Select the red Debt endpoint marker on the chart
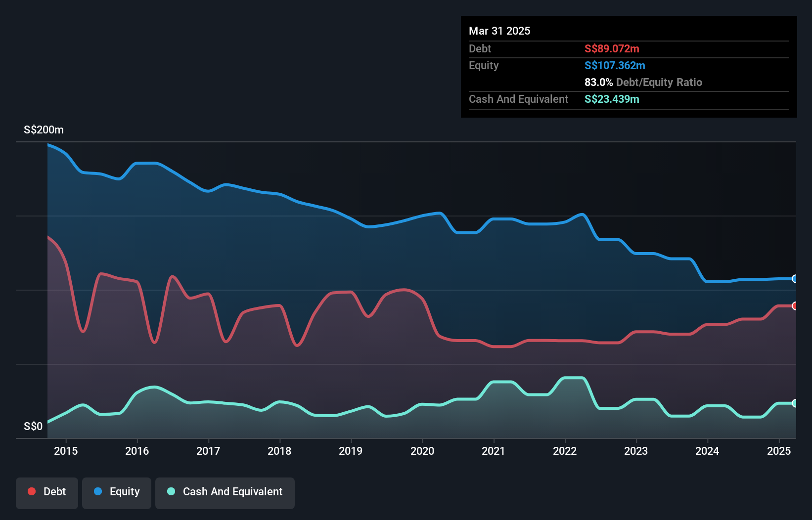Screen dimensions: 812x520 [x=795, y=306]
